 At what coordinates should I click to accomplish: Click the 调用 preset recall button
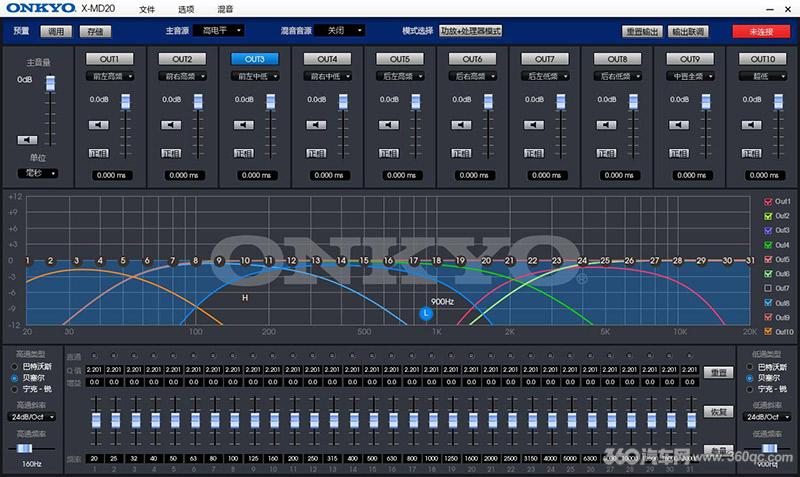click(56, 32)
